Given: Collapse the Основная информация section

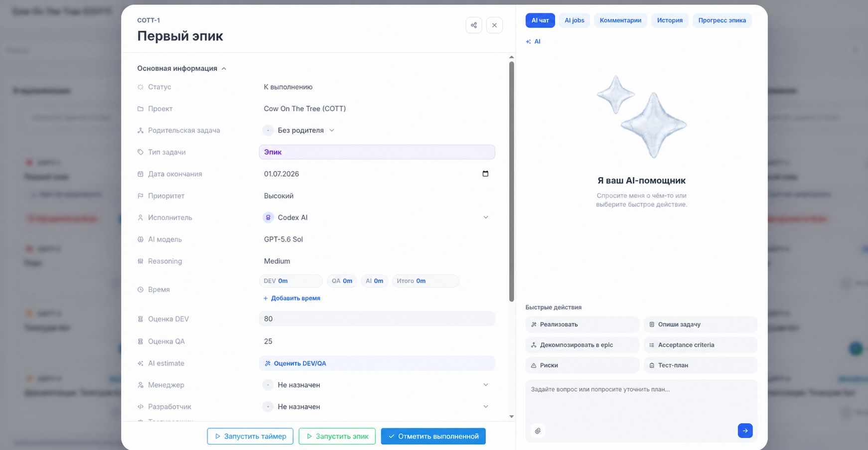Looking at the screenshot, I should point(182,68).
